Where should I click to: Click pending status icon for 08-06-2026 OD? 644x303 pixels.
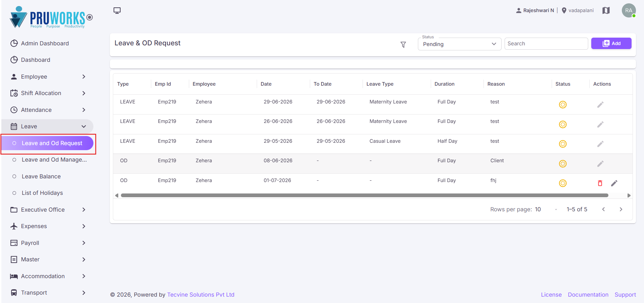(563, 164)
